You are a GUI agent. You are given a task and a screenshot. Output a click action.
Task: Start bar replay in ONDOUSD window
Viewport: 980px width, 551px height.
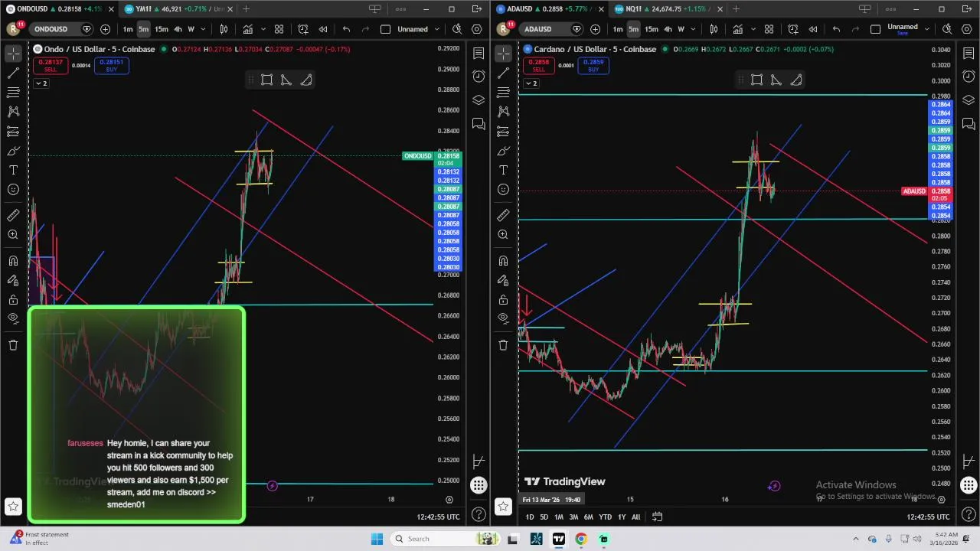(323, 29)
